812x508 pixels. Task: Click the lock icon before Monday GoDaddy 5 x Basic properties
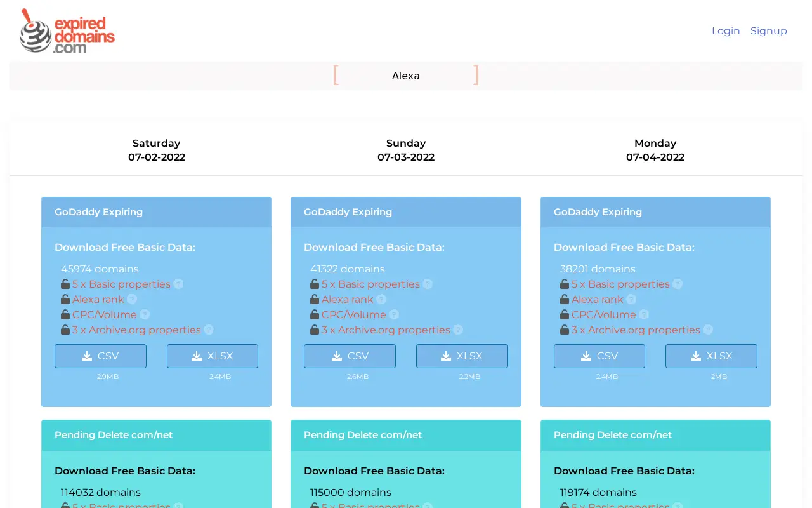(565, 284)
